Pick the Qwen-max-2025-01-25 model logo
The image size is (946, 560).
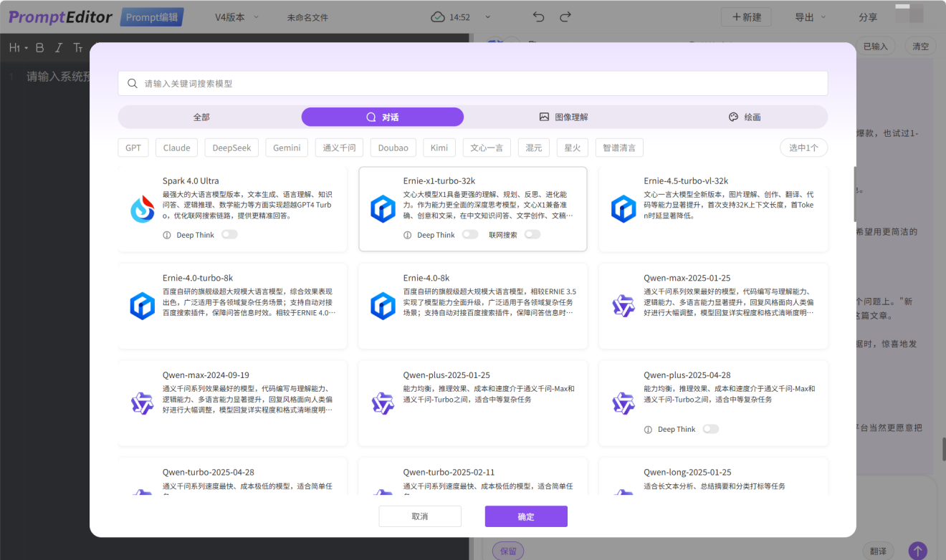point(623,306)
